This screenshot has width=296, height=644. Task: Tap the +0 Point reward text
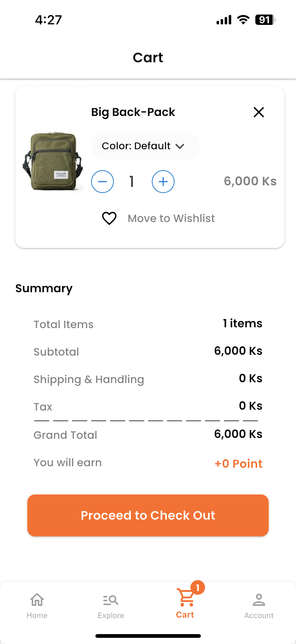tap(238, 464)
